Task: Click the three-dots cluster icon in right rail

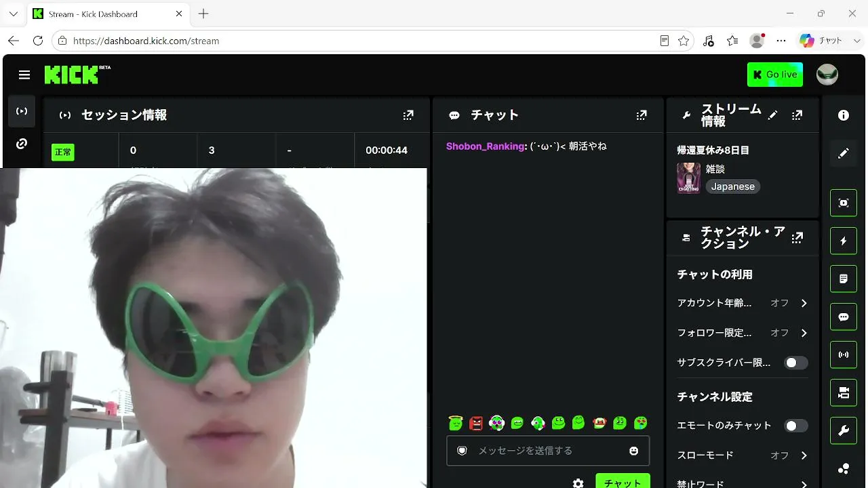Action: pos(844,468)
